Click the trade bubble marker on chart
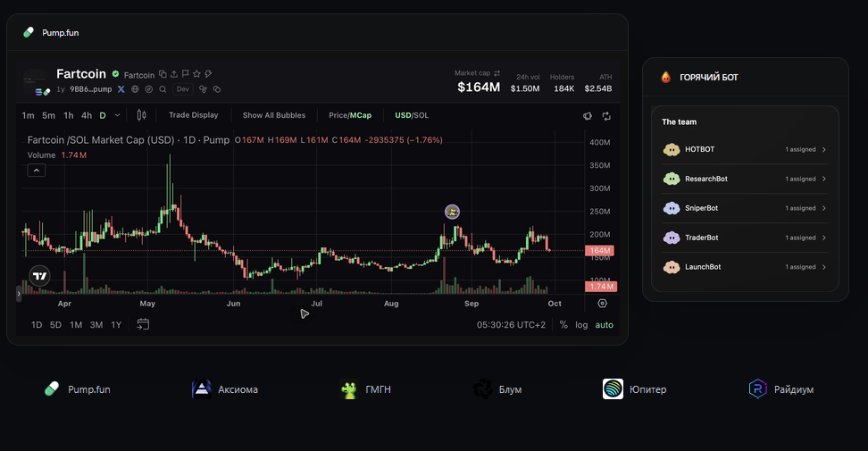 click(x=452, y=212)
